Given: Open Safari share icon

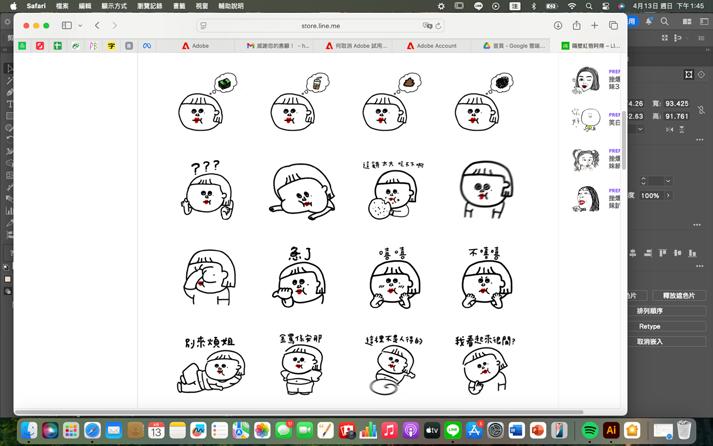Looking at the screenshot, I should [x=577, y=25].
